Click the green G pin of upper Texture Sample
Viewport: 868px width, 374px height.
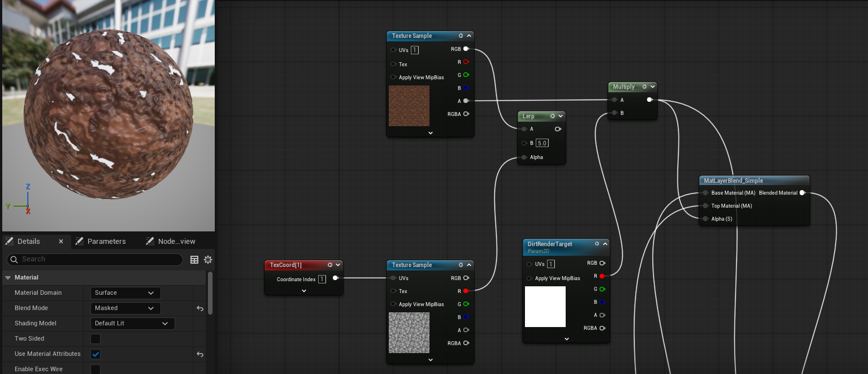pyautogui.click(x=466, y=75)
